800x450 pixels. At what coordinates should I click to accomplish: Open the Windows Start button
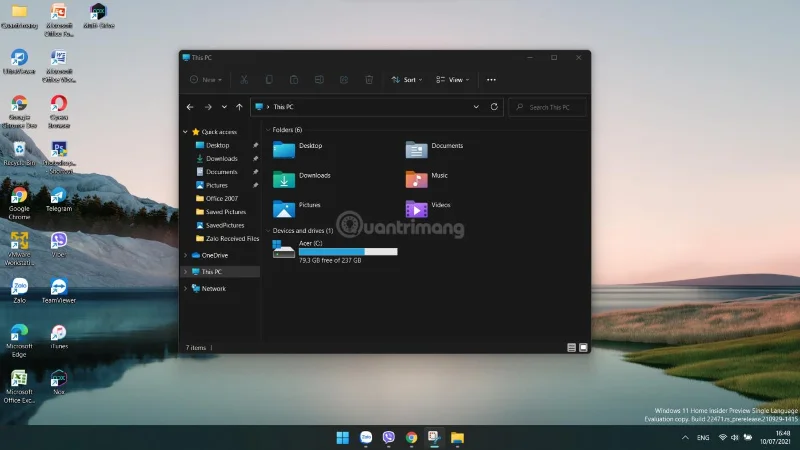343,438
